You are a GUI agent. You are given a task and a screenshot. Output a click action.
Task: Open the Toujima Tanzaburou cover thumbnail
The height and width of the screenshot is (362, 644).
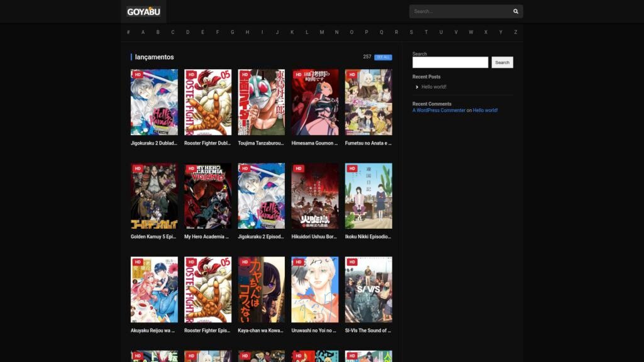261,102
